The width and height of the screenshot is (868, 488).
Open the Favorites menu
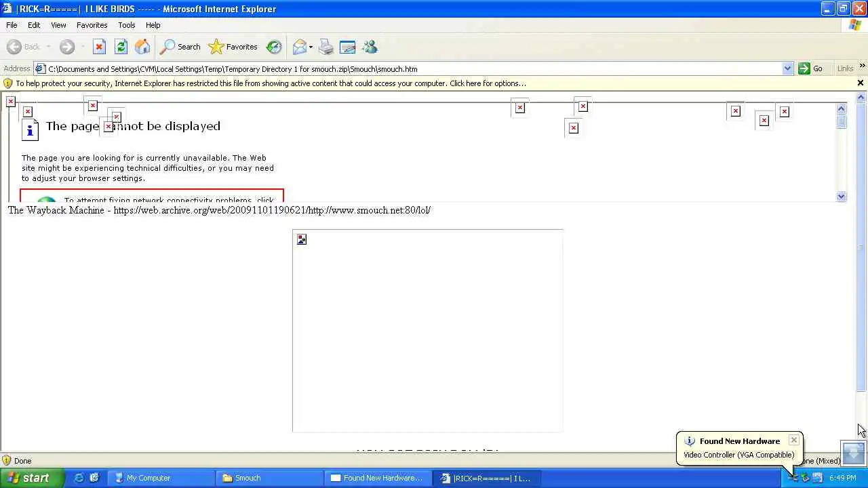(x=92, y=25)
